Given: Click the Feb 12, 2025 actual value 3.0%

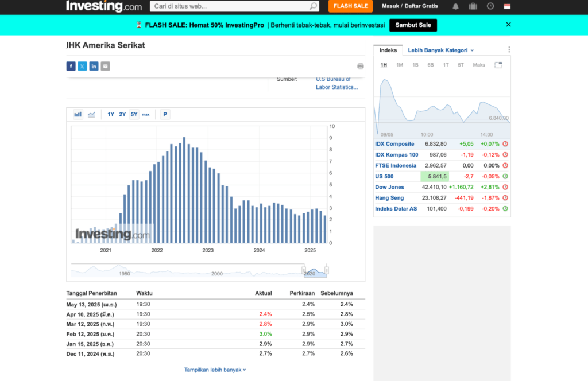Looking at the screenshot, I should click(x=265, y=334).
